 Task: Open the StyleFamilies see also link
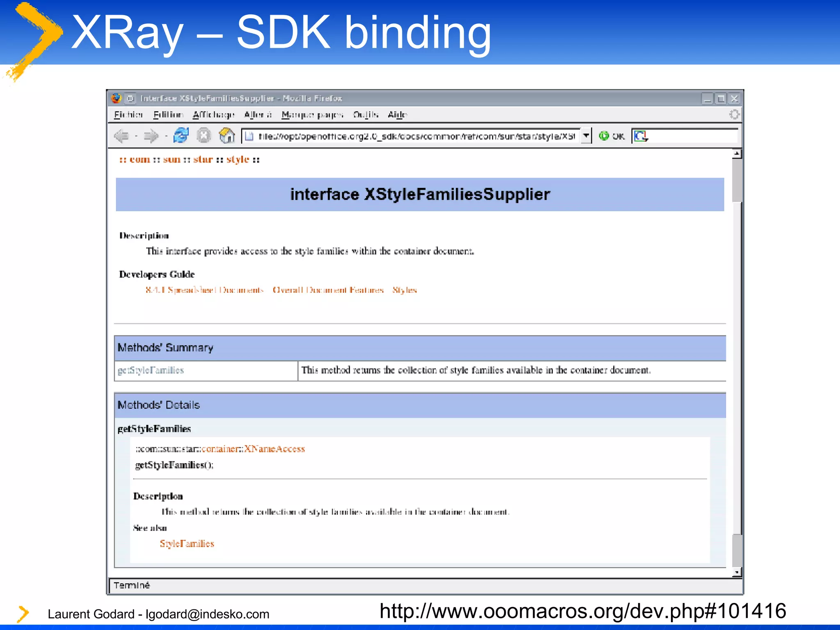(187, 544)
